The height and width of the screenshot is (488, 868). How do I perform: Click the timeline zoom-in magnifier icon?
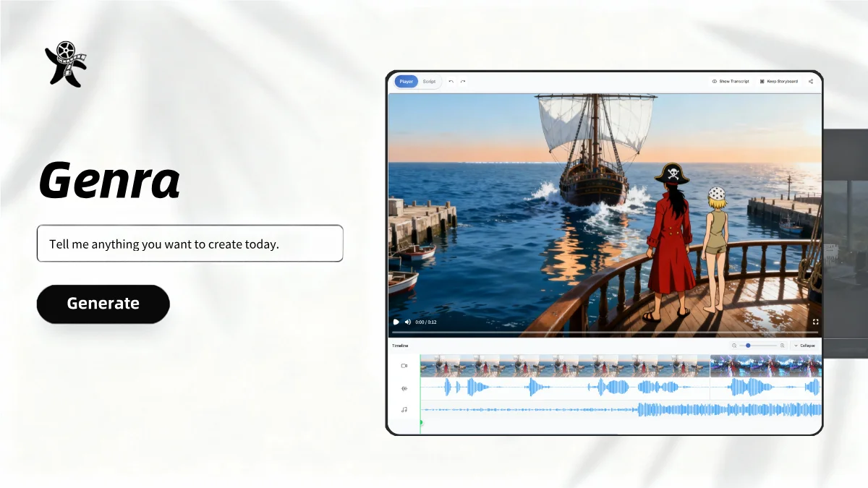pos(781,346)
